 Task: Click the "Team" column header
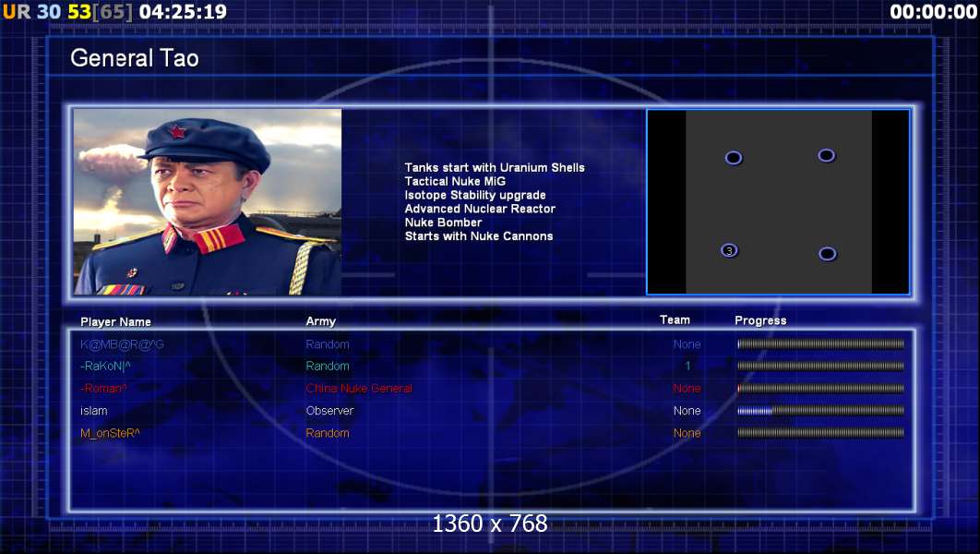tap(675, 320)
